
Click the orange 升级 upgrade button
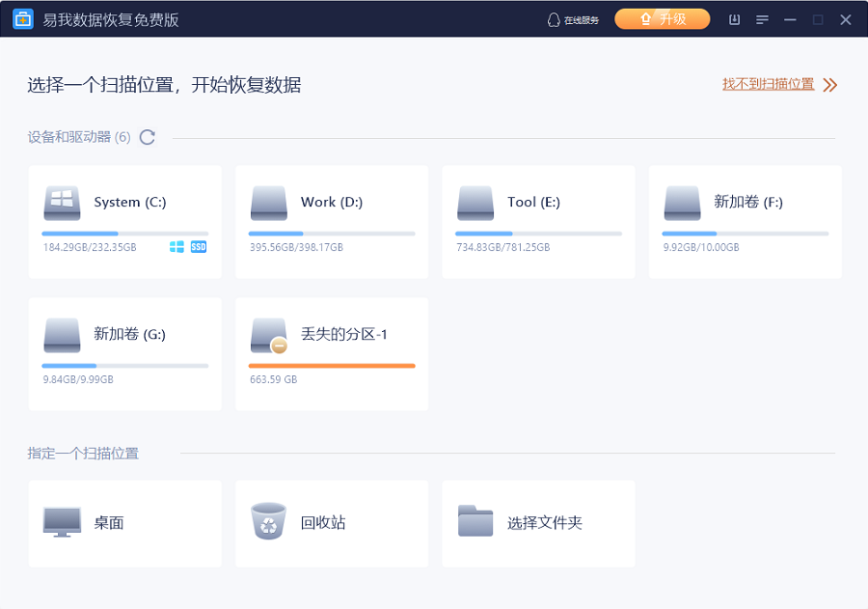click(662, 19)
